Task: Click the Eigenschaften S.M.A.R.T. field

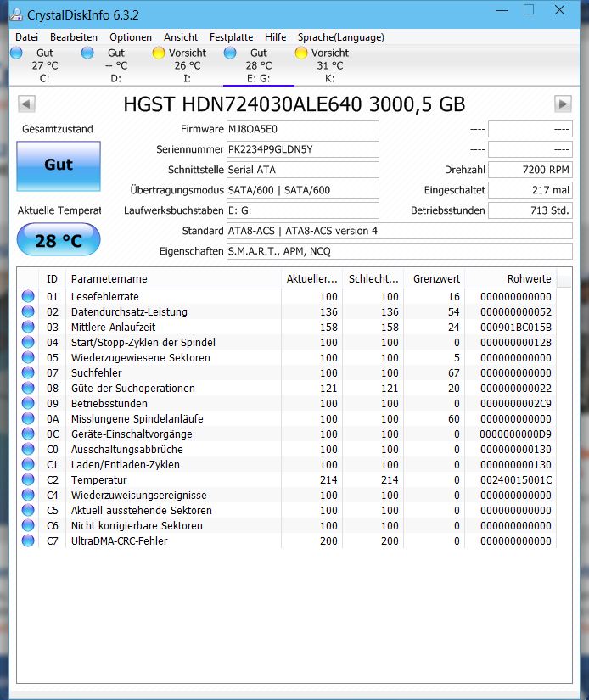Action: tap(399, 251)
